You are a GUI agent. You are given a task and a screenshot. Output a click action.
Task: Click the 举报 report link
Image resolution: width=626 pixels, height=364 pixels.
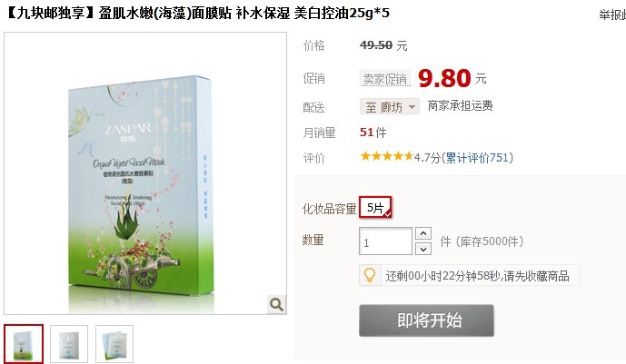point(611,15)
